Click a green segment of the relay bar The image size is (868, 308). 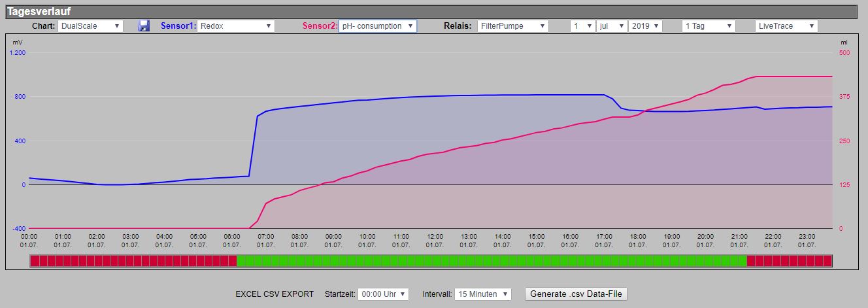point(490,261)
